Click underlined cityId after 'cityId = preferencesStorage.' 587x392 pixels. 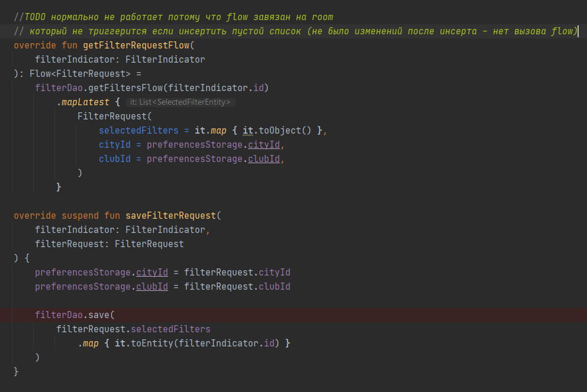(x=263, y=145)
